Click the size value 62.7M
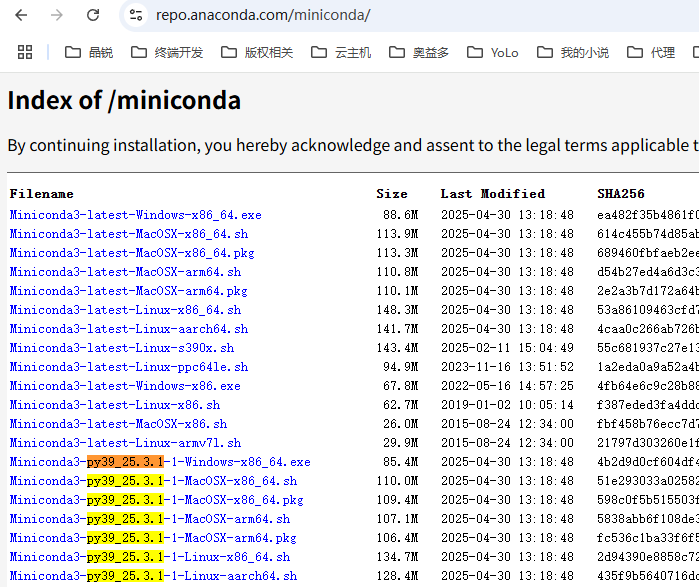 pos(400,405)
